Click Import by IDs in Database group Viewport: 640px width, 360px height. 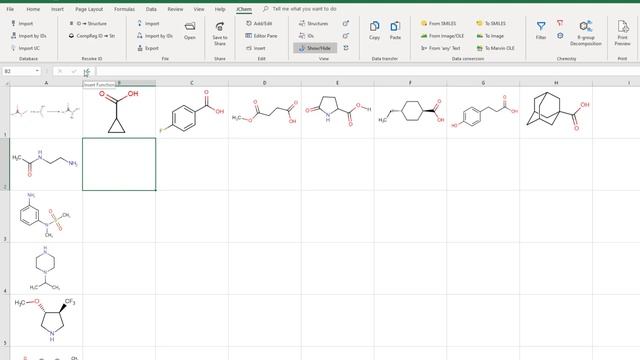[28, 36]
